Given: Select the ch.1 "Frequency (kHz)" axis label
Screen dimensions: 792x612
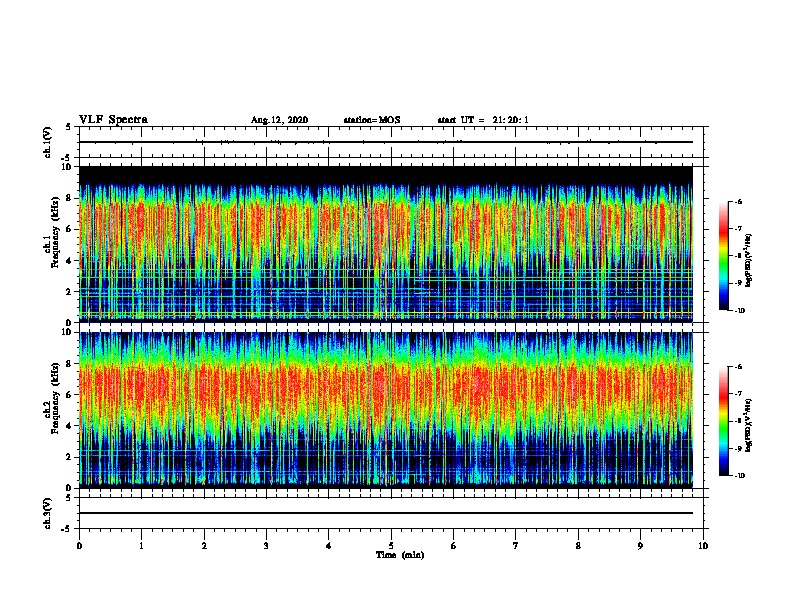Looking at the screenshot, I should pos(55,233).
